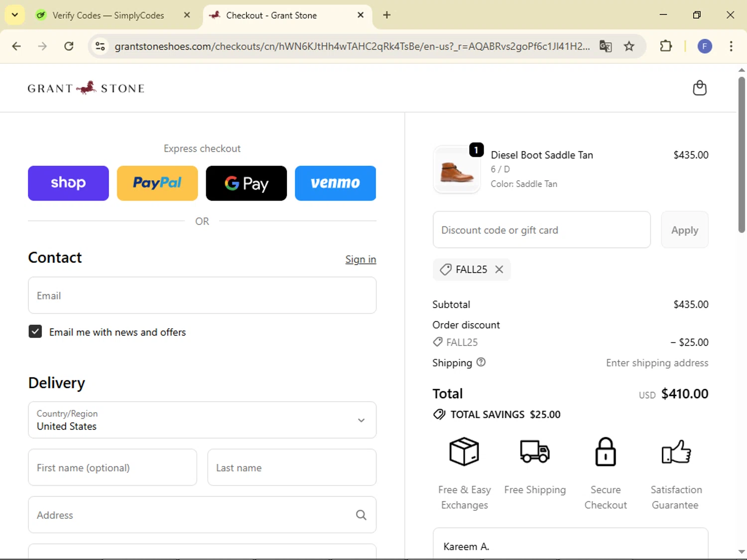Focus the Last name field
747x560 pixels.
[292, 467]
